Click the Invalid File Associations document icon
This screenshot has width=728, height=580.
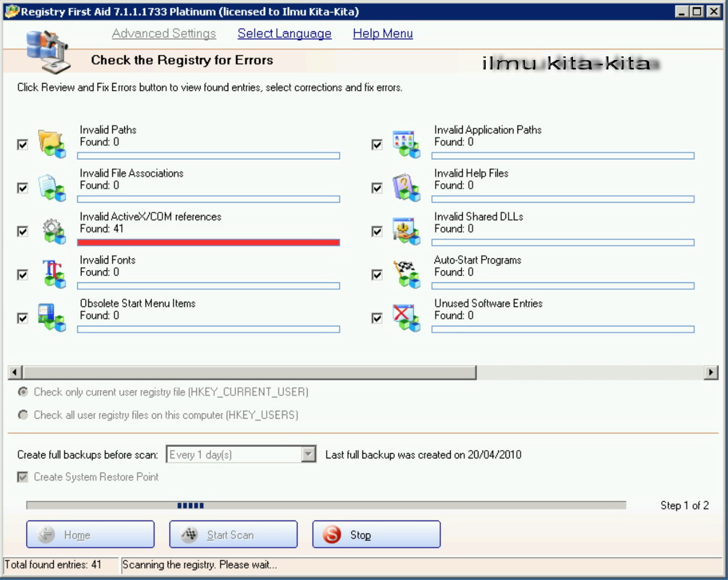click(x=52, y=187)
